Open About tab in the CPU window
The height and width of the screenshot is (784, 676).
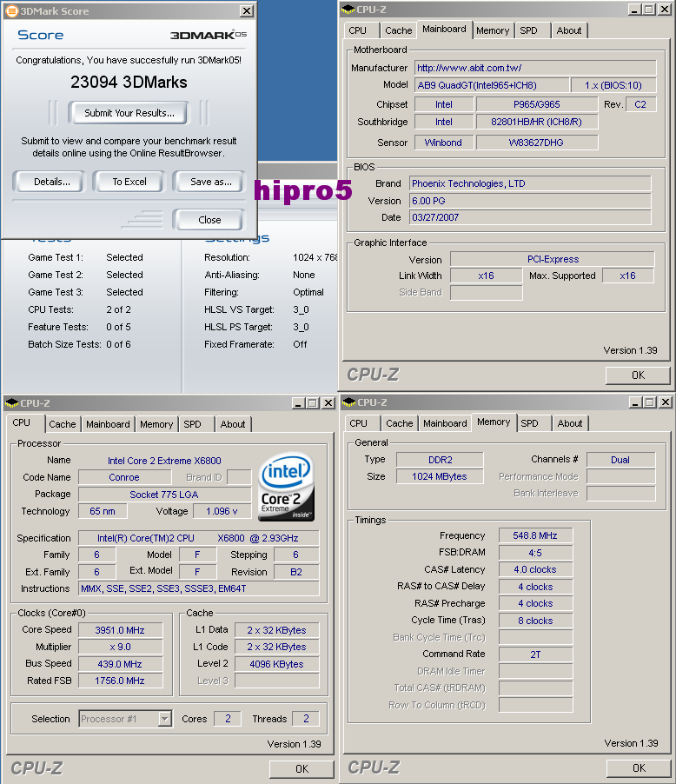[x=233, y=424]
